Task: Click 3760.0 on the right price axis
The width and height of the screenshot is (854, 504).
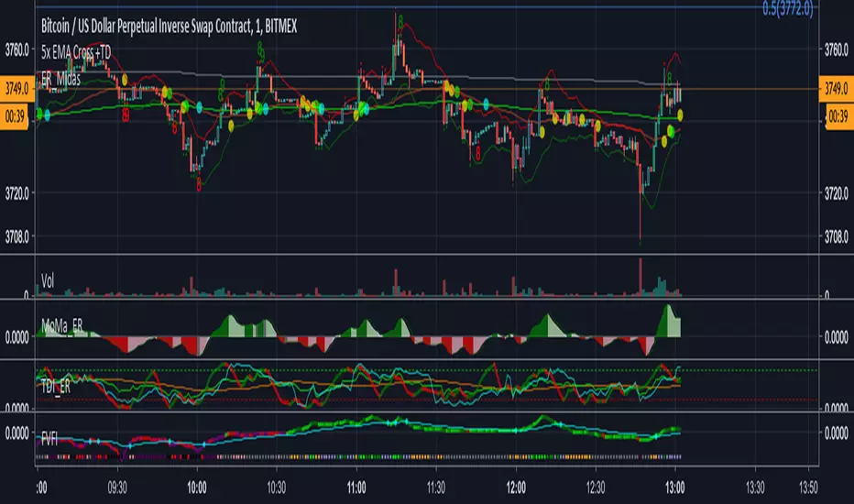Action: (836, 50)
